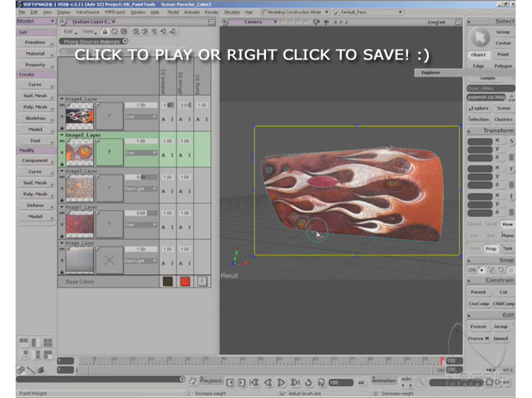Open Image2_Layer blend mode dropdown
This screenshot has width=532, height=398.
[x=140, y=153]
